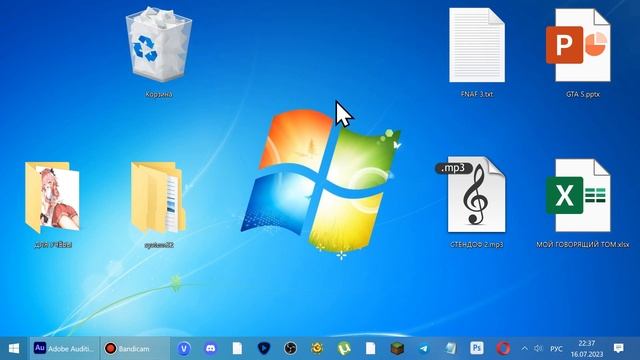Switch the РУС input language indicator

(556, 349)
